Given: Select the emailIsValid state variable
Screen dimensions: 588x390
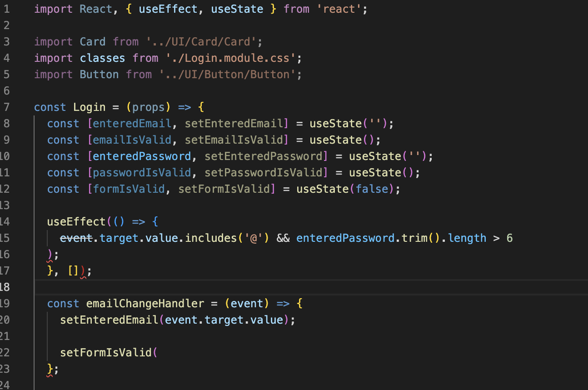Looking at the screenshot, I should 132,140.
